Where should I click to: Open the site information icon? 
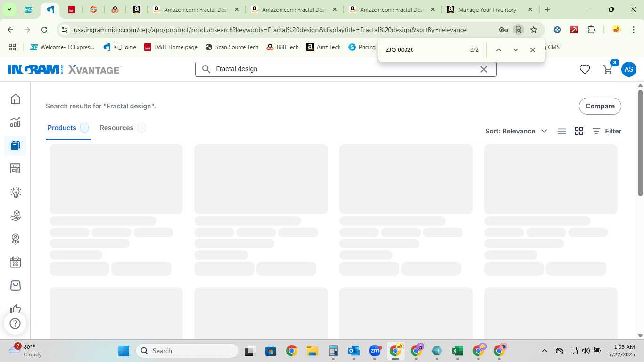pos(65,30)
